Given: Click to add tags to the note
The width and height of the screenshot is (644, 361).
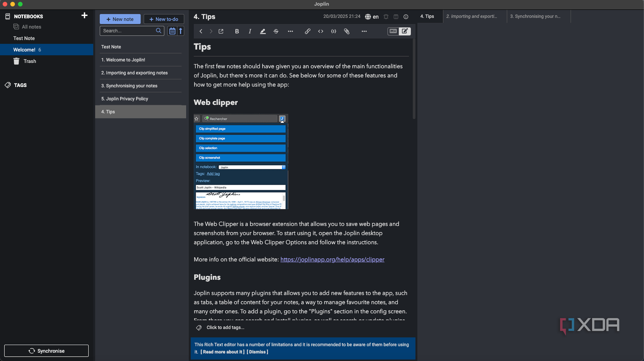Looking at the screenshot, I should click(x=225, y=327).
